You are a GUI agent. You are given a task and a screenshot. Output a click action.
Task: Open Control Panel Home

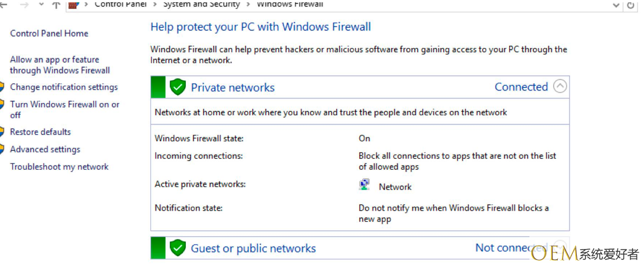coord(49,34)
